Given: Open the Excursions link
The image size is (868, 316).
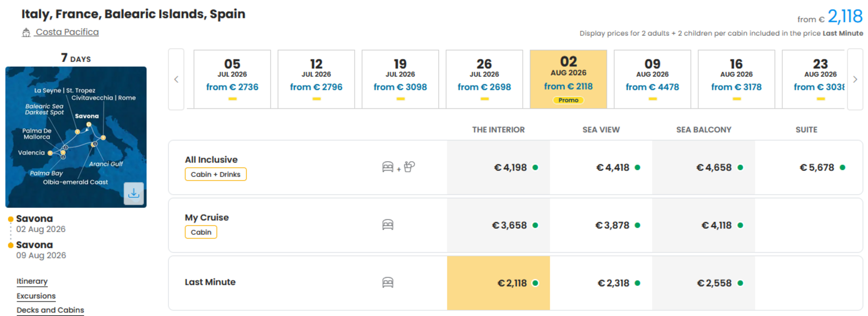Looking at the screenshot, I should 36,296.
